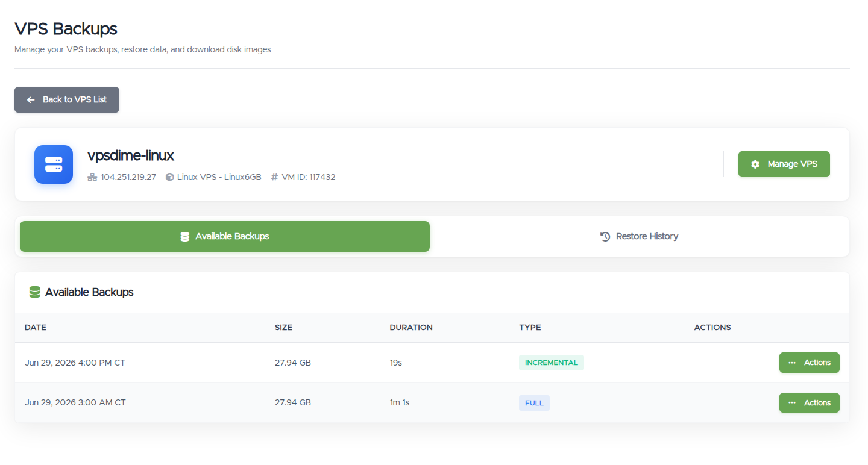
Task: Click the IP address 104.251.219.27
Action: (x=128, y=177)
